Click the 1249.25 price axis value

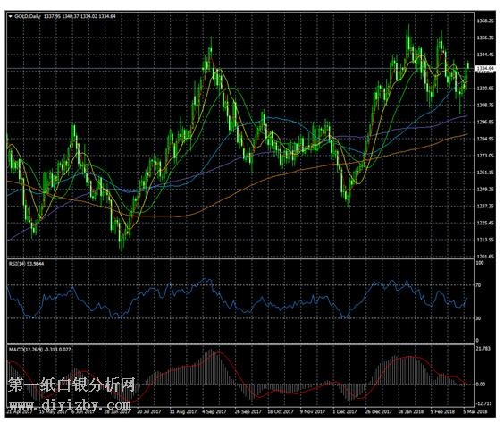(x=485, y=190)
